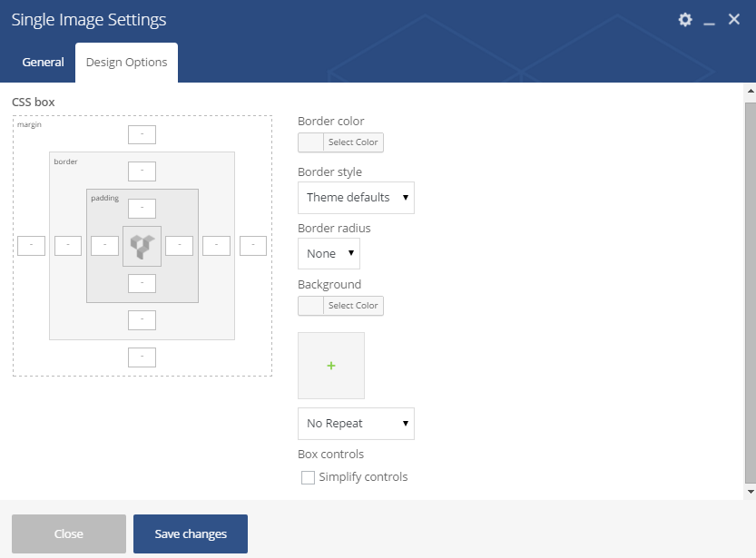Close the settings dialog with X icon
Viewport: 756px width, 558px height.
(x=734, y=19)
